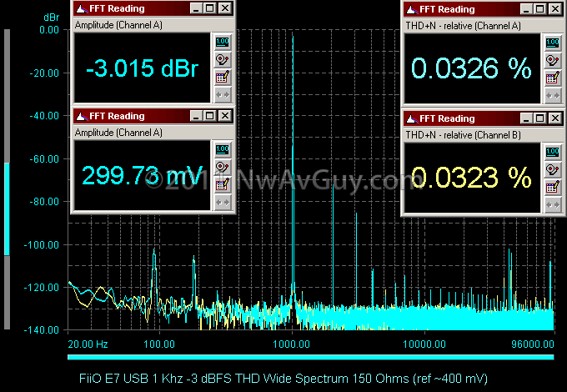
Task: Click the 299.73 mV reading value
Action: [142, 175]
